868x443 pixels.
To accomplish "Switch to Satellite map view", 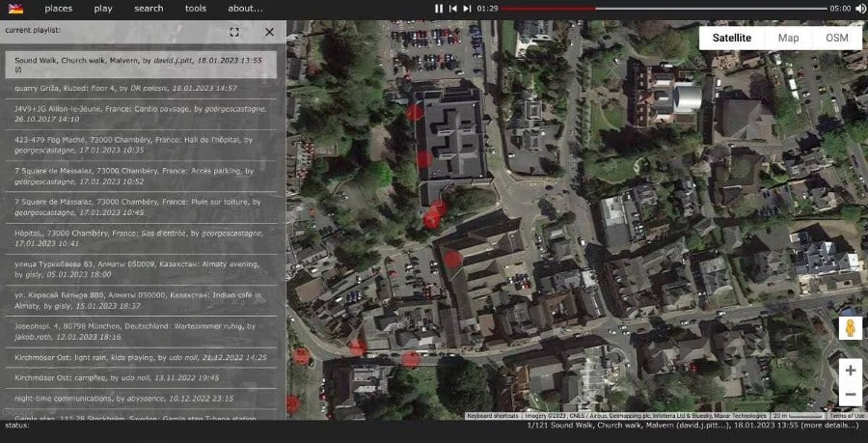I will (732, 39).
